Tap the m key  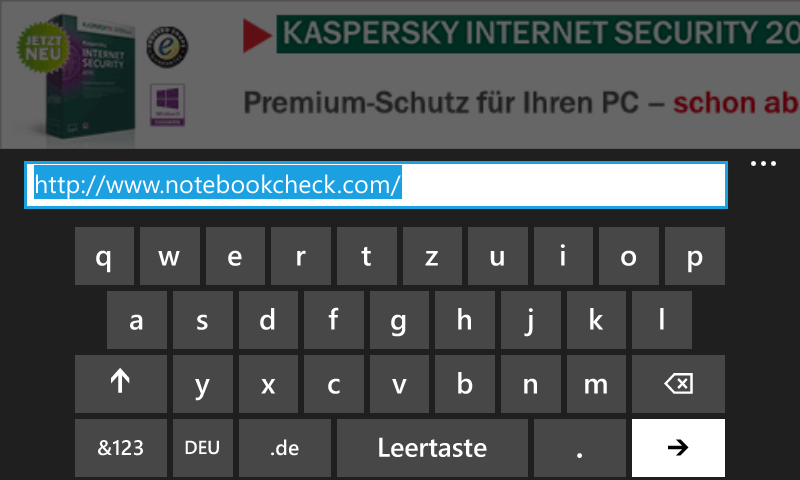coord(596,384)
